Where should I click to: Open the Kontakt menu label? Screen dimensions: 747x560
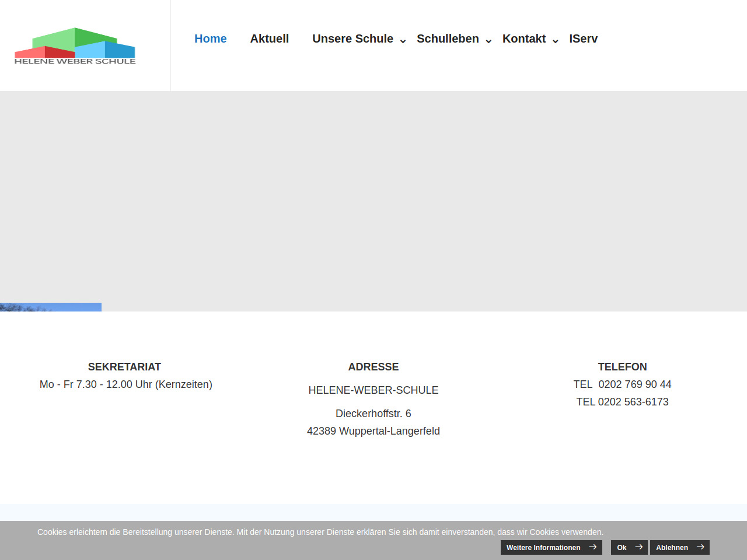[x=523, y=38]
